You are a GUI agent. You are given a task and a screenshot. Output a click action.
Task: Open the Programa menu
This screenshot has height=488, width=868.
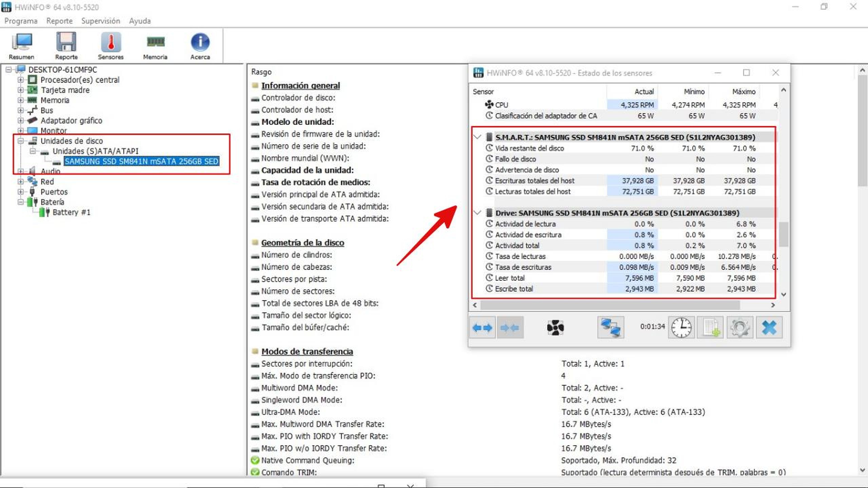pos(21,21)
